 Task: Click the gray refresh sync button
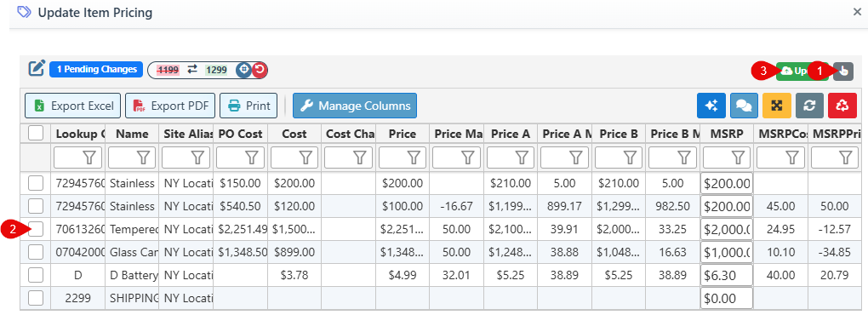[x=810, y=106]
